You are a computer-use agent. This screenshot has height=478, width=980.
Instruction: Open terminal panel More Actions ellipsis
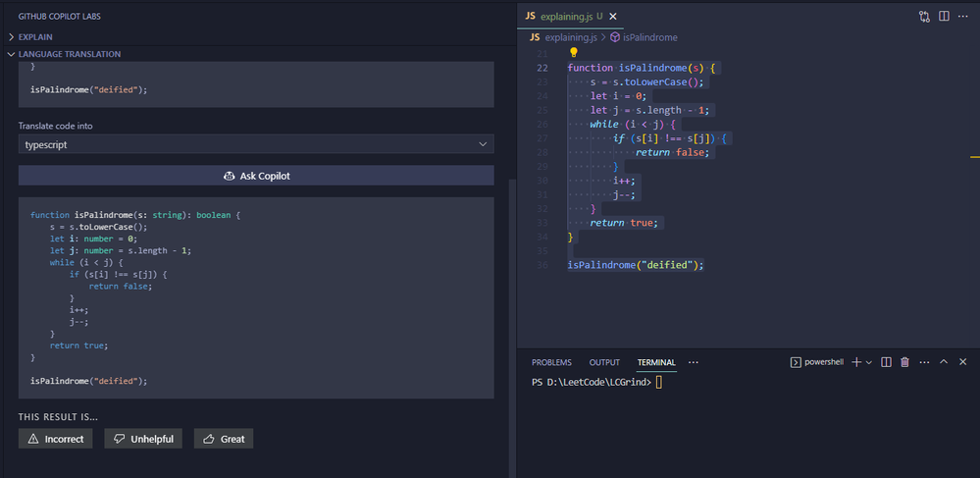click(924, 362)
